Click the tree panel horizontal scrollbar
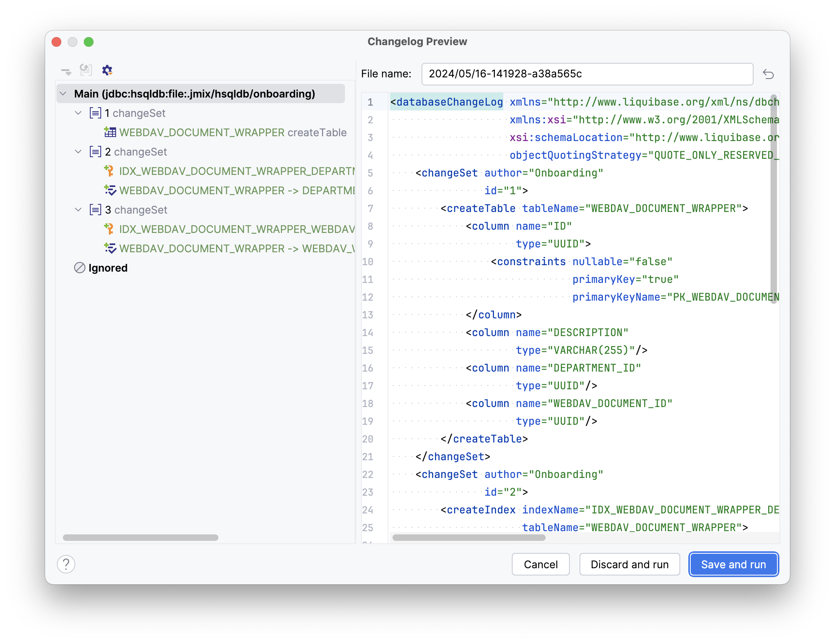 (141, 538)
